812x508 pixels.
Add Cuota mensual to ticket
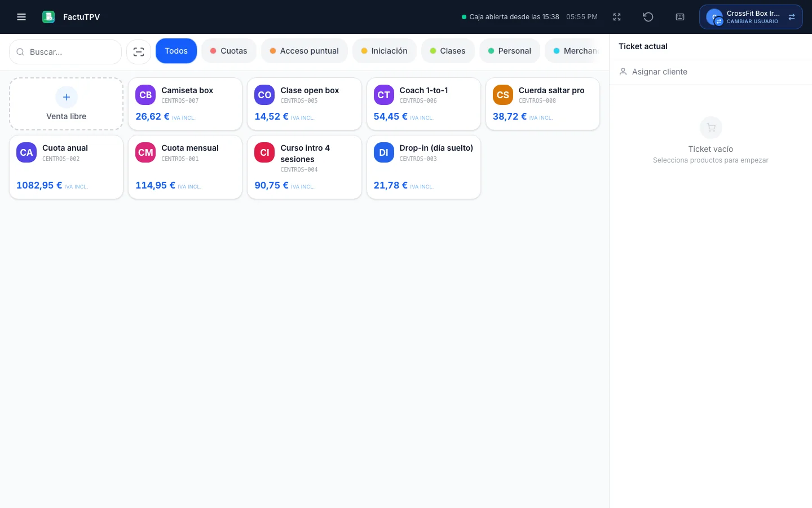[x=185, y=167]
